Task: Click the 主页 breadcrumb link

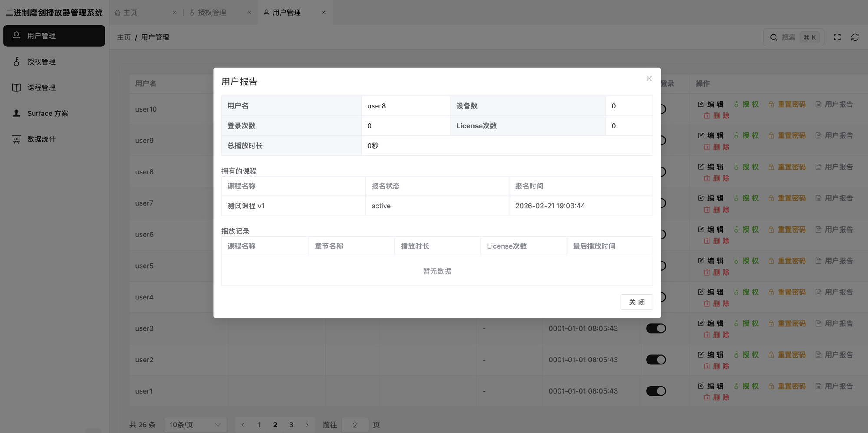Action: 123,37
